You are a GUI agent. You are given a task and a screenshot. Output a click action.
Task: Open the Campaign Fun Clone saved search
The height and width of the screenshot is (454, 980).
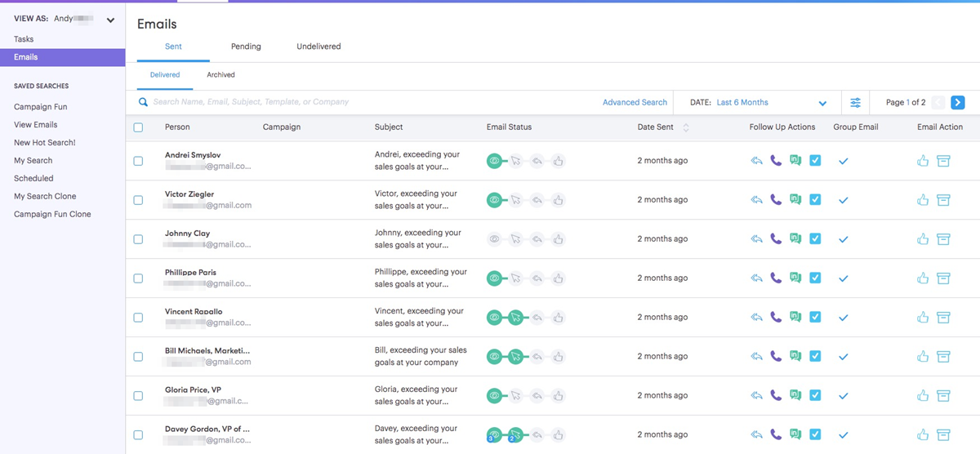(x=52, y=214)
